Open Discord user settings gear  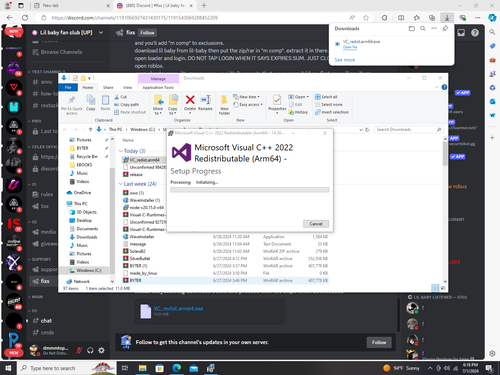[101, 350]
